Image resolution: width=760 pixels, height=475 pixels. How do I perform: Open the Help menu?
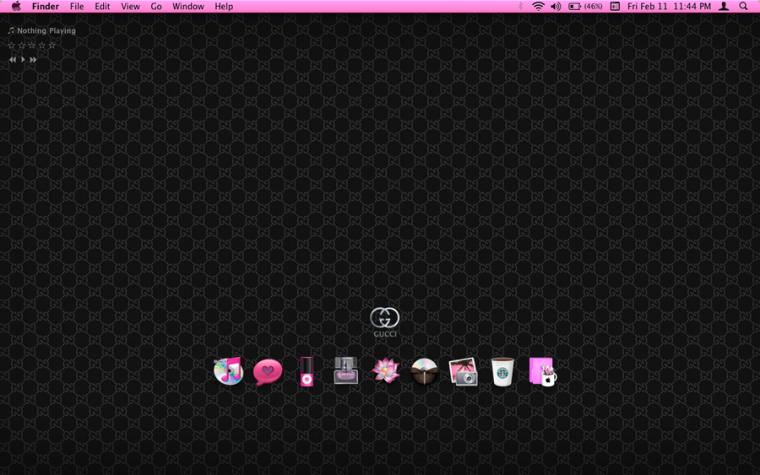[x=224, y=6]
